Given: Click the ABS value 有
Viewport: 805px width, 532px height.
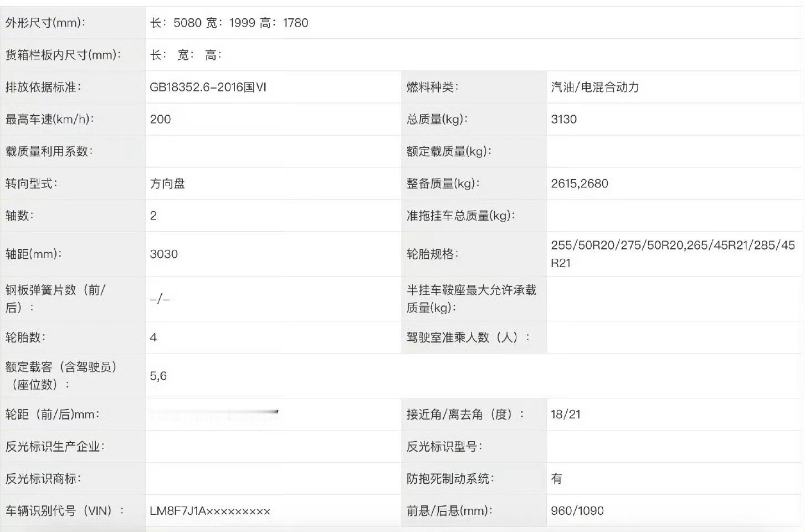Looking at the screenshot, I should pos(556,479).
